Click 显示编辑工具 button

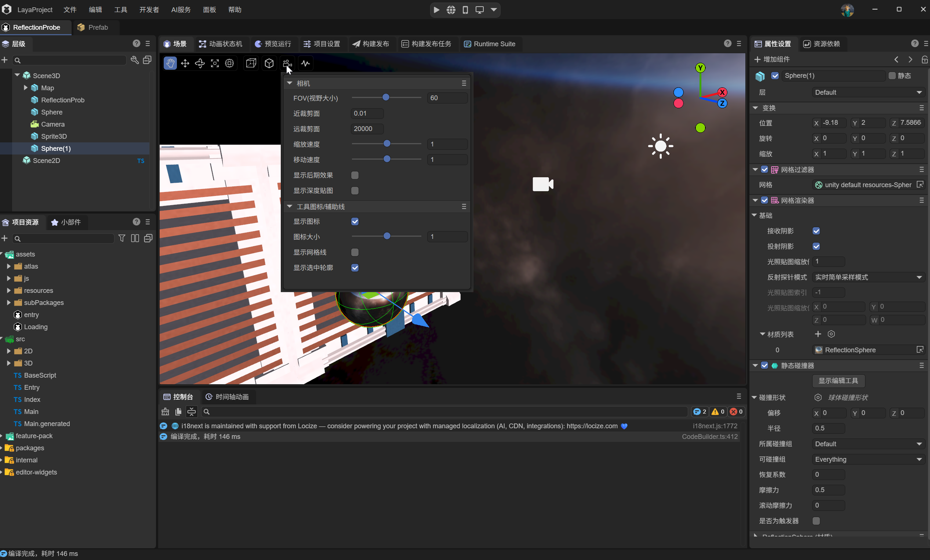[x=838, y=381]
